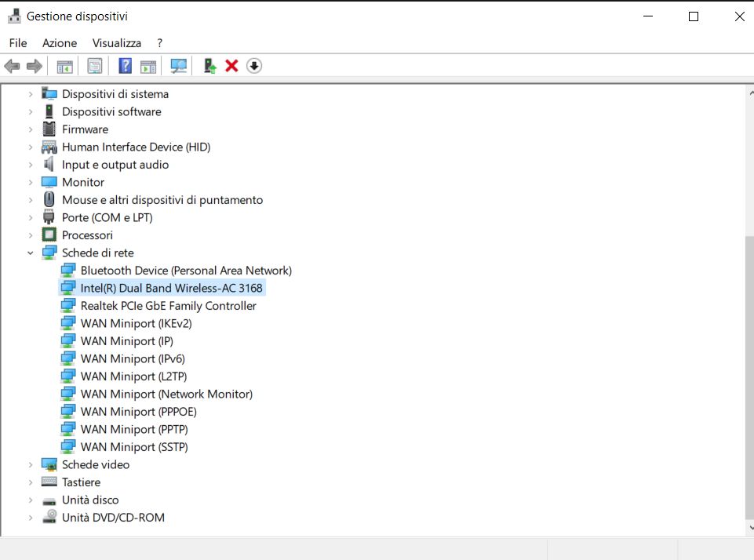Viewport: 754px width, 560px height.
Task: Click the disable device down-arrow icon
Action: (254, 66)
